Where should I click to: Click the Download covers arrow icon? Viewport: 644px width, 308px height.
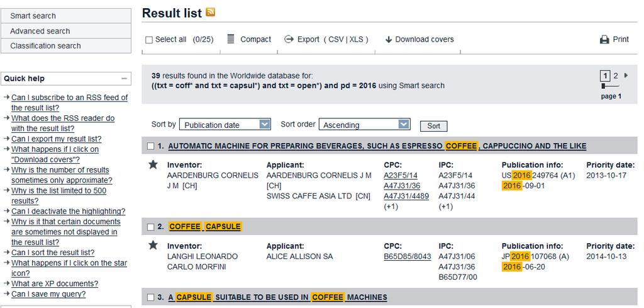tap(389, 40)
